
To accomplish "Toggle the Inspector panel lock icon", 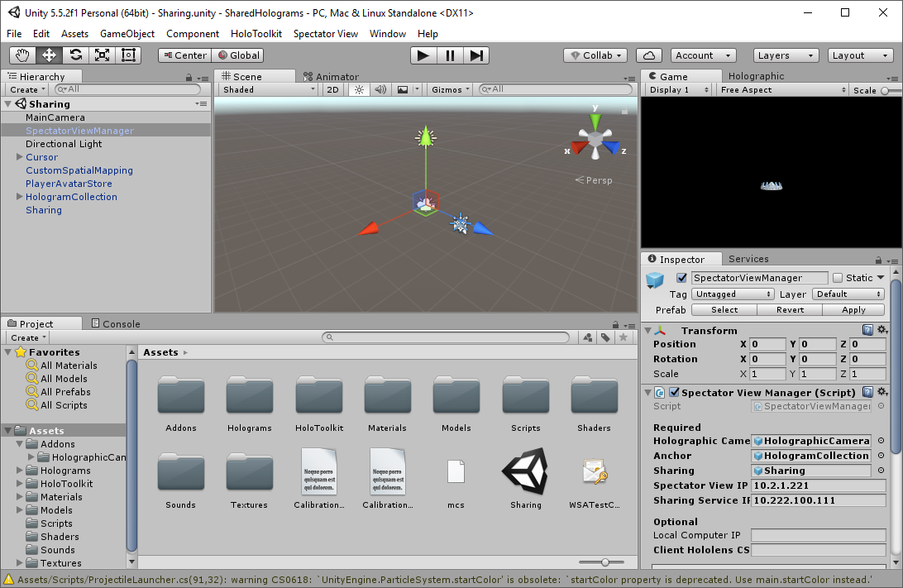I will coord(878,261).
